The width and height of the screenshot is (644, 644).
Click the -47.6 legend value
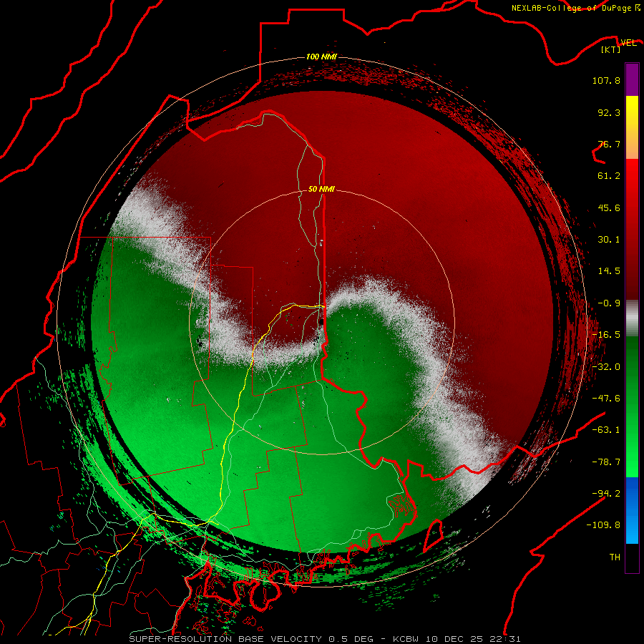tap(606, 399)
